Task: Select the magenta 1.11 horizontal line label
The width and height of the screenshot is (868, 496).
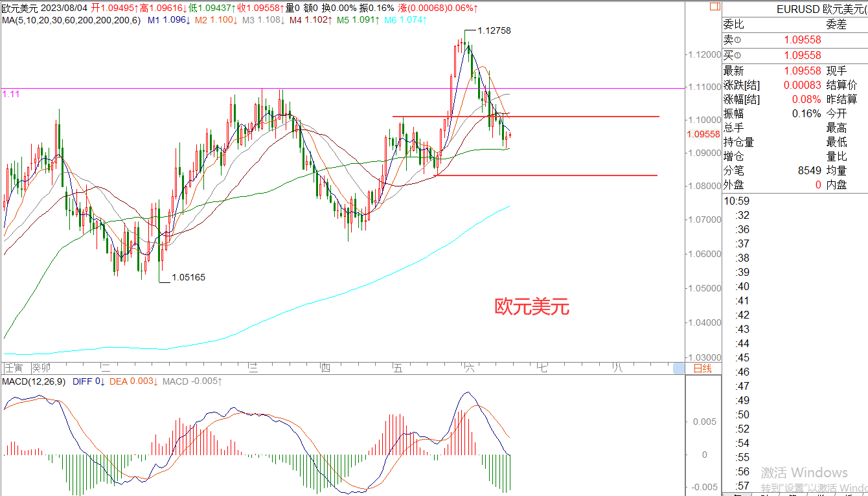Action: (x=11, y=94)
